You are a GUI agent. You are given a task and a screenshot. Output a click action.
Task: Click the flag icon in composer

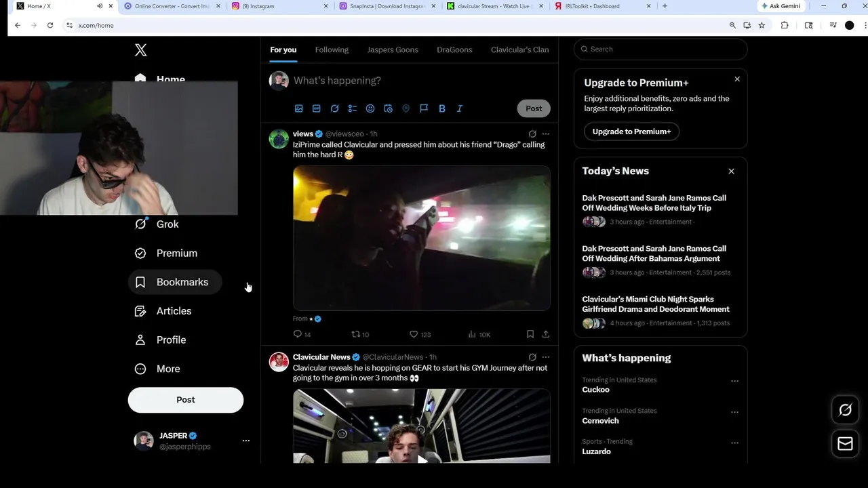click(424, 108)
